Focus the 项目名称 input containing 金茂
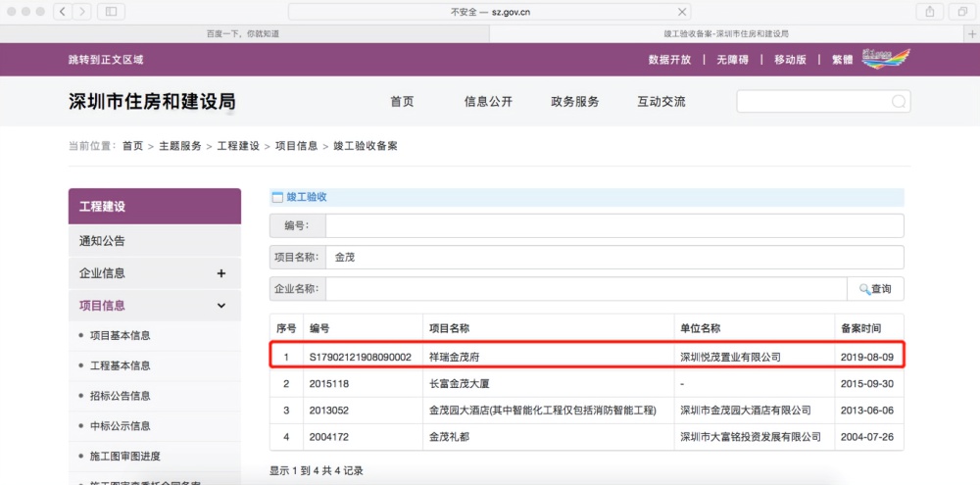This screenshot has height=485, width=980. (614, 257)
